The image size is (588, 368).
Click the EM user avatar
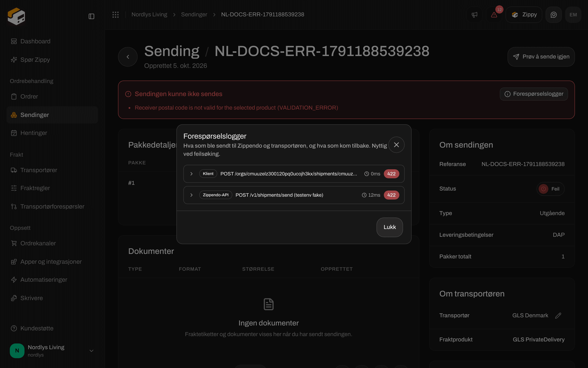(x=573, y=15)
